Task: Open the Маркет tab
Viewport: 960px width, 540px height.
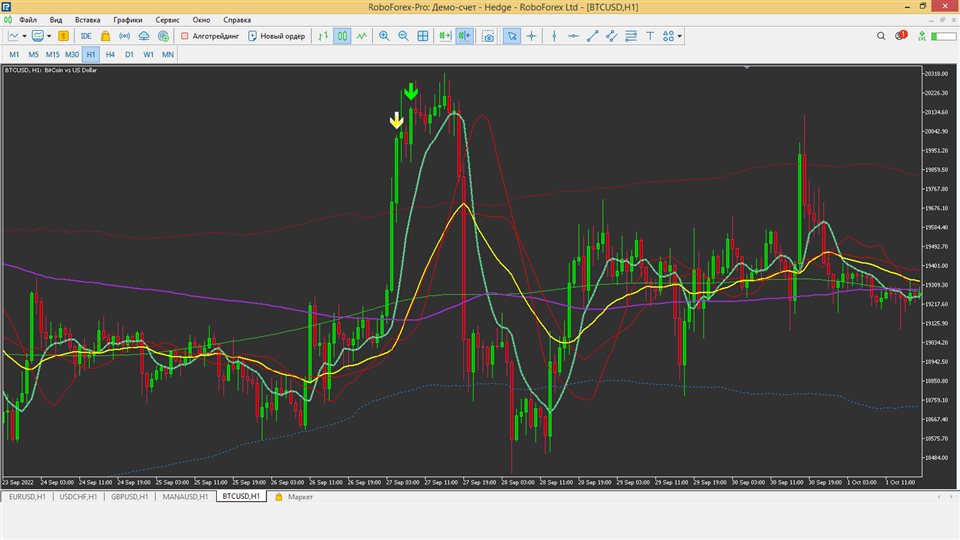Action: click(294, 497)
